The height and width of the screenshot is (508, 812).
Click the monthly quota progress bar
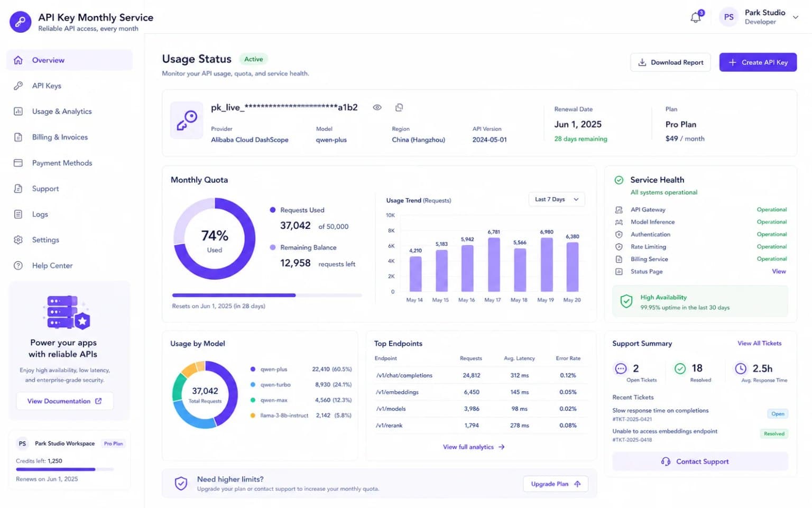pos(267,295)
